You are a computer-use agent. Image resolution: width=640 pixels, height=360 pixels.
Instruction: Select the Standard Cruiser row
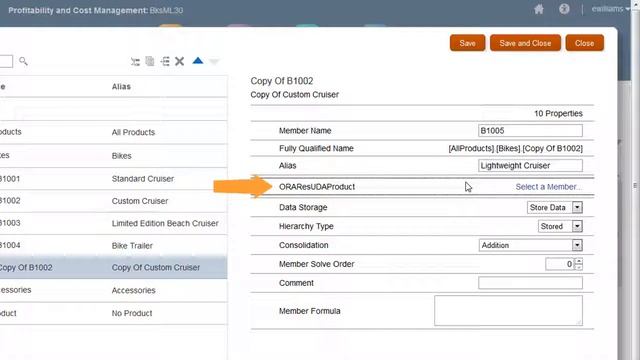tap(113, 179)
